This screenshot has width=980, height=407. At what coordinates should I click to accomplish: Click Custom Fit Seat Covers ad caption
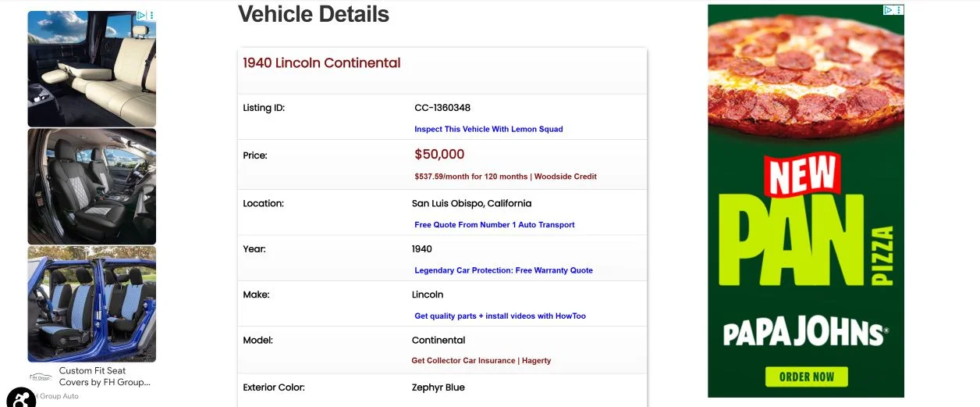(104, 377)
